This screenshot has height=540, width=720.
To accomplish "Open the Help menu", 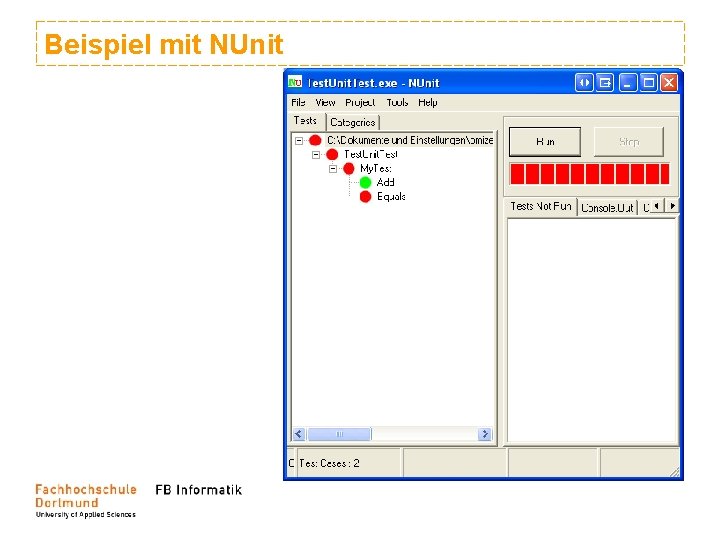I will [x=428, y=102].
